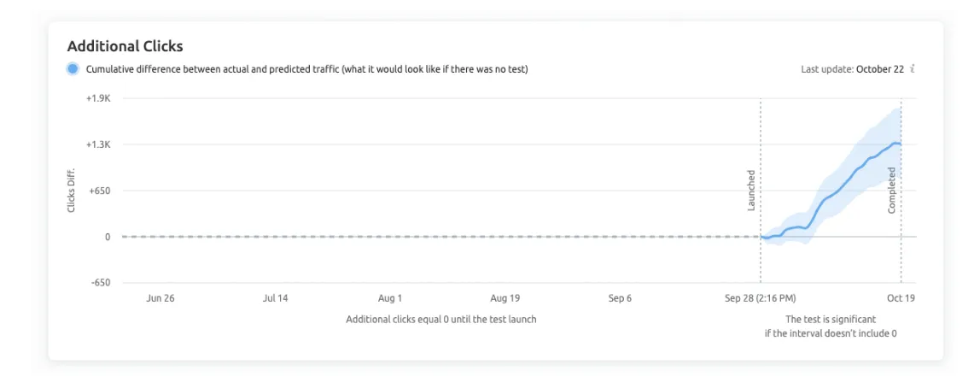Click the blue legend dot for cumulative difference
This screenshot has height=388, width=980.
pyautogui.click(x=73, y=69)
